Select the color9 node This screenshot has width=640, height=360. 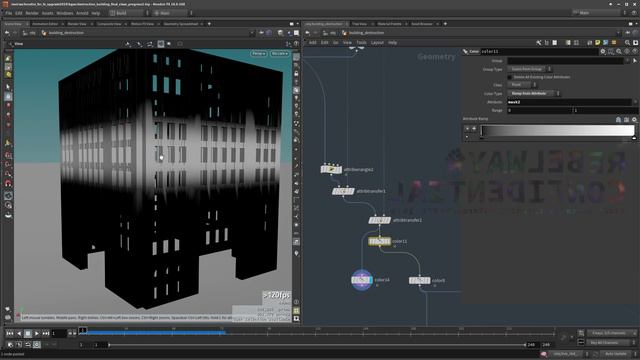[x=420, y=280]
